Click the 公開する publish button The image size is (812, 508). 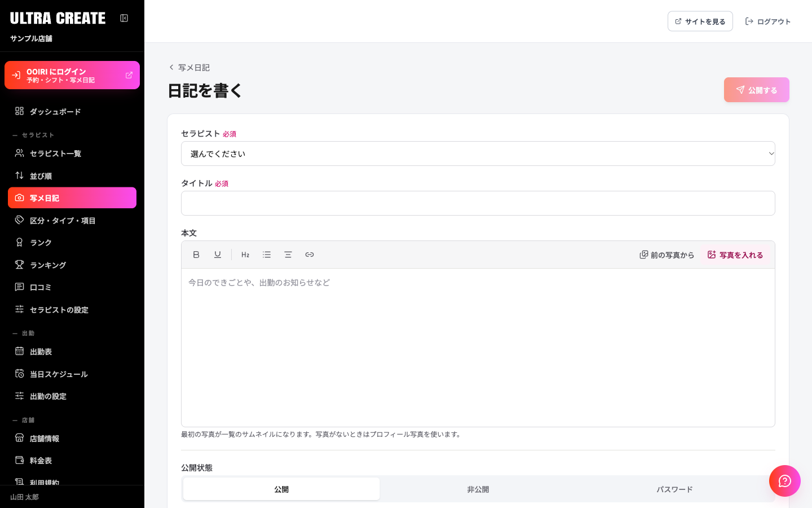pos(757,90)
